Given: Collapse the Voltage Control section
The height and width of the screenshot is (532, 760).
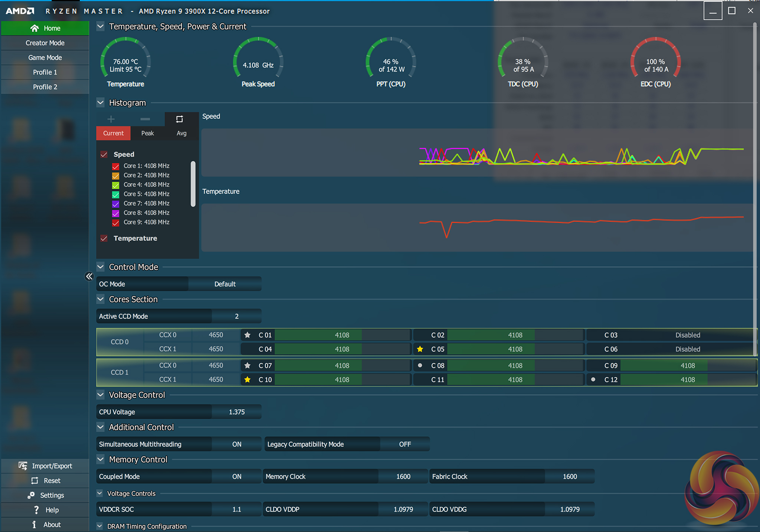Looking at the screenshot, I should pyautogui.click(x=100, y=395).
